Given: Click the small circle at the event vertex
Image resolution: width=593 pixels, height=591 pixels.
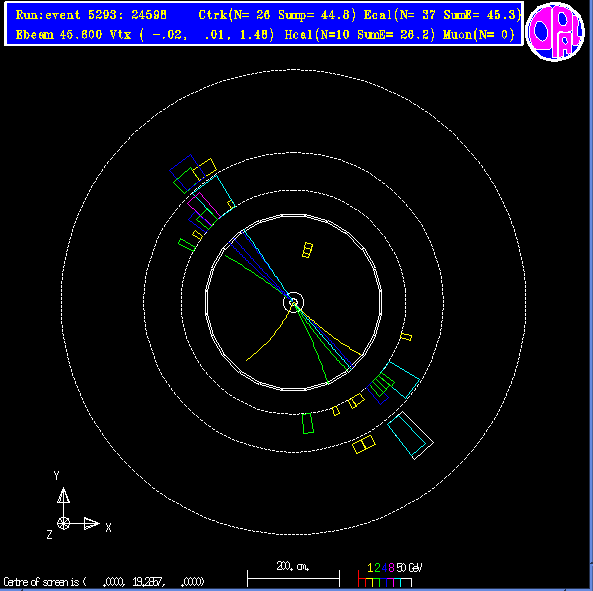Looking at the screenshot, I should click(x=293, y=302).
